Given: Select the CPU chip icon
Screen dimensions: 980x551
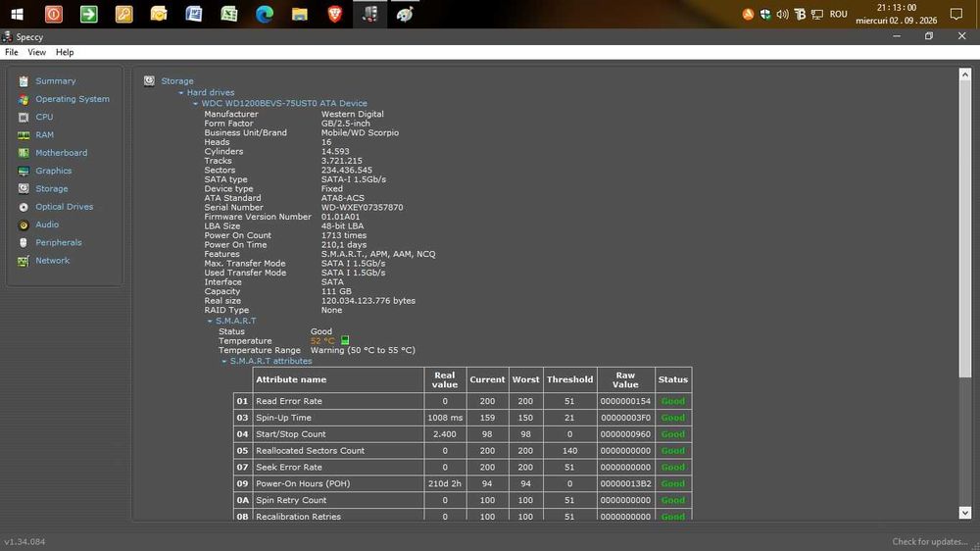Looking at the screenshot, I should pyautogui.click(x=24, y=117).
